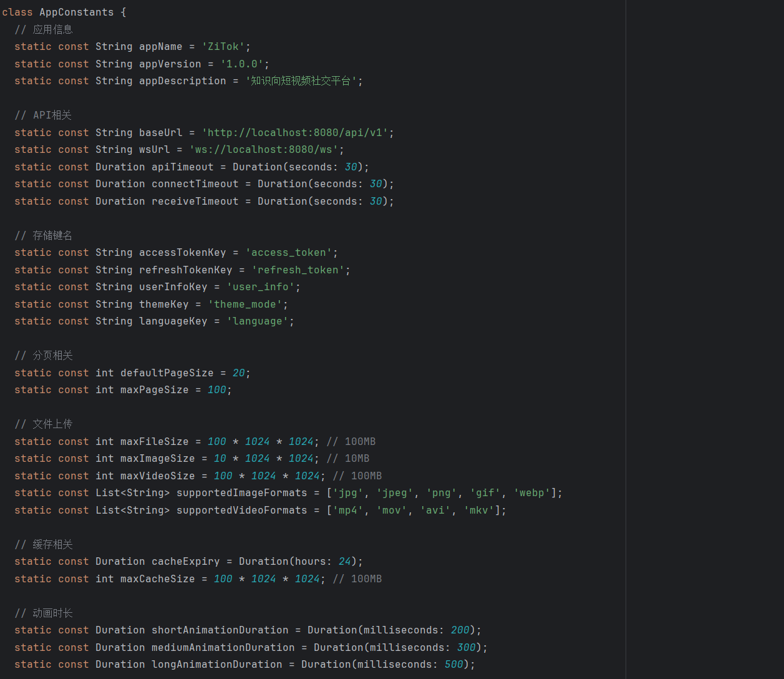The width and height of the screenshot is (784, 679).
Task: Click the trailing comment // 10MB
Action: [x=348, y=459]
